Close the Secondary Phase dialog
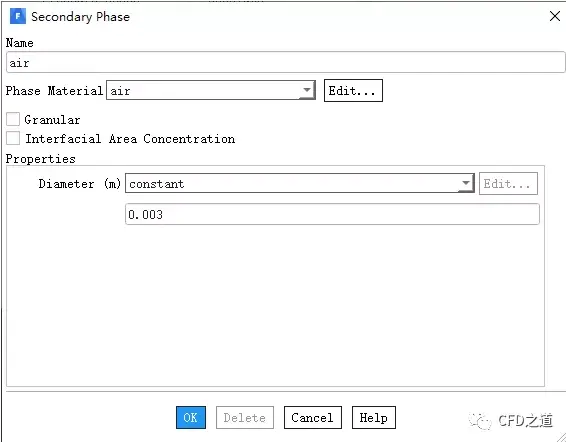566x442 pixels. (555, 16)
